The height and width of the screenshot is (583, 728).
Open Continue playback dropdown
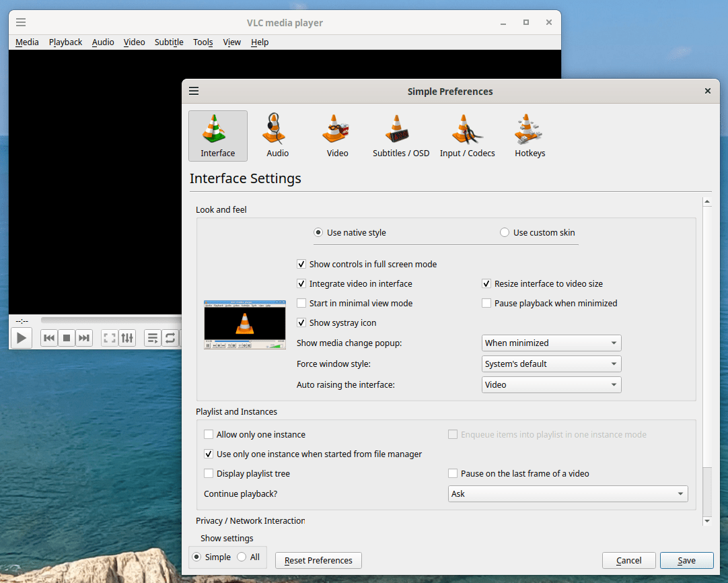[568, 494]
